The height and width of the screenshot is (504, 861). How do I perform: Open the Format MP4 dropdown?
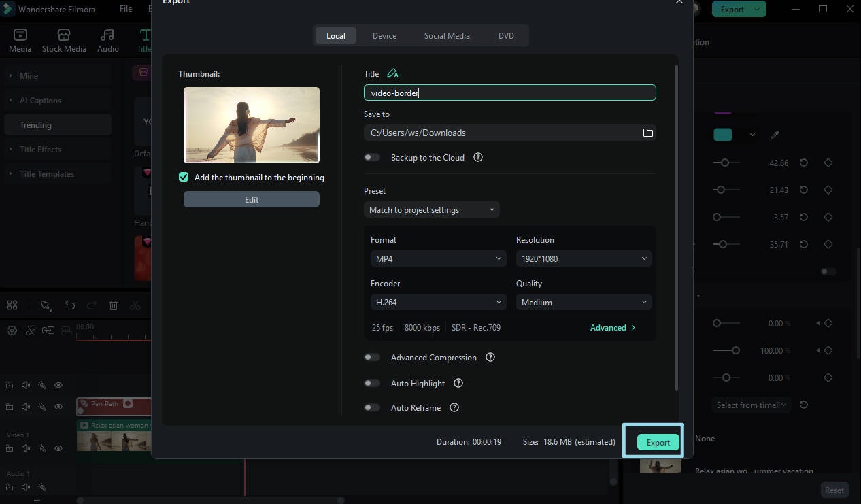[438, 258]
